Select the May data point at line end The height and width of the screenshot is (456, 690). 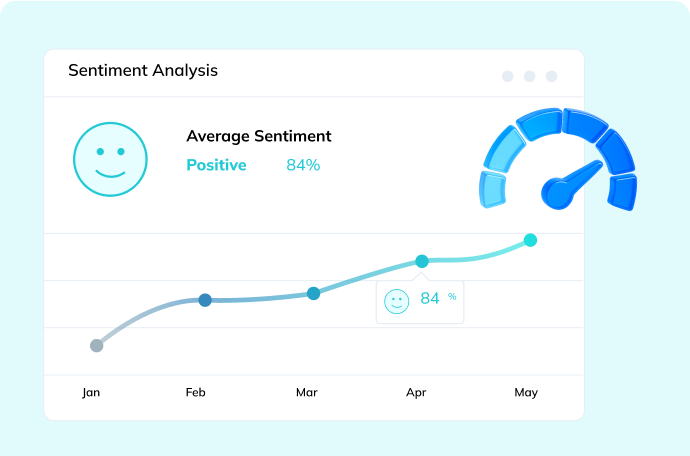(530, 240)
